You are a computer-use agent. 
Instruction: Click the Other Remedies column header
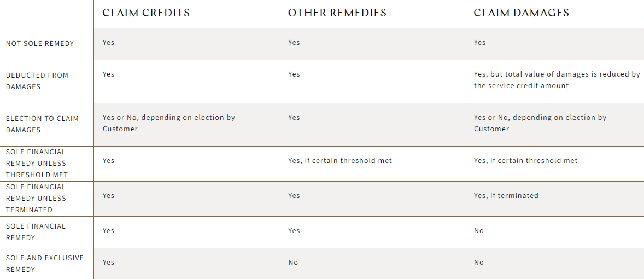(x=337, y=13)
